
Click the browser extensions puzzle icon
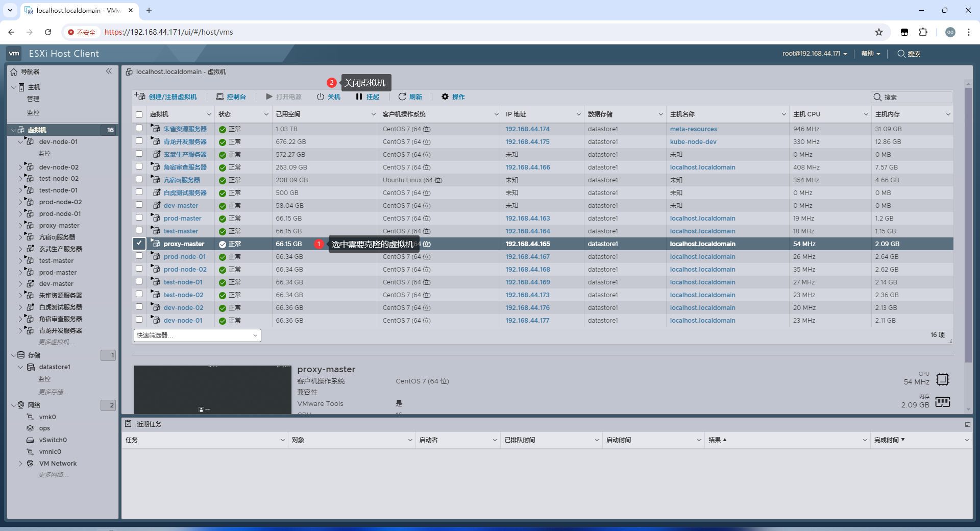click(x=923, y=32)
